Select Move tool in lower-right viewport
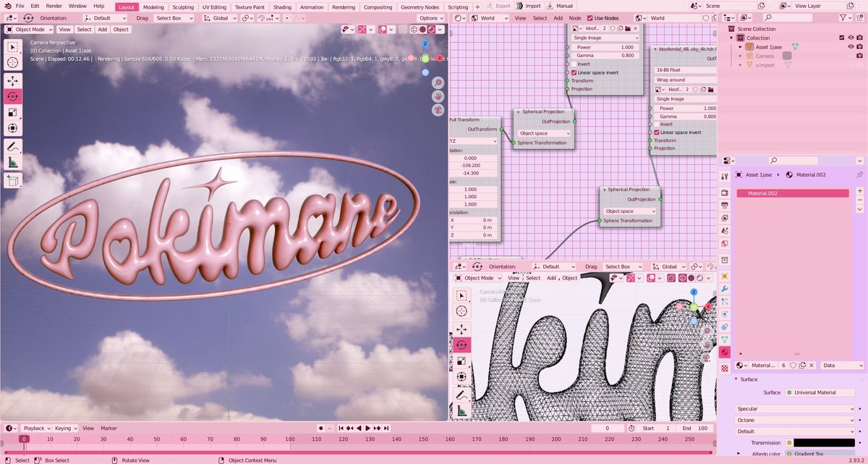The width and height of the screenshot is (868, 464). [x=461, y=329]
